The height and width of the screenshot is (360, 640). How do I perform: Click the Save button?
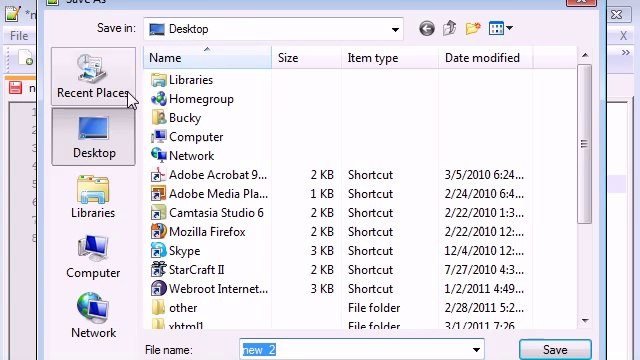[555, 350]
